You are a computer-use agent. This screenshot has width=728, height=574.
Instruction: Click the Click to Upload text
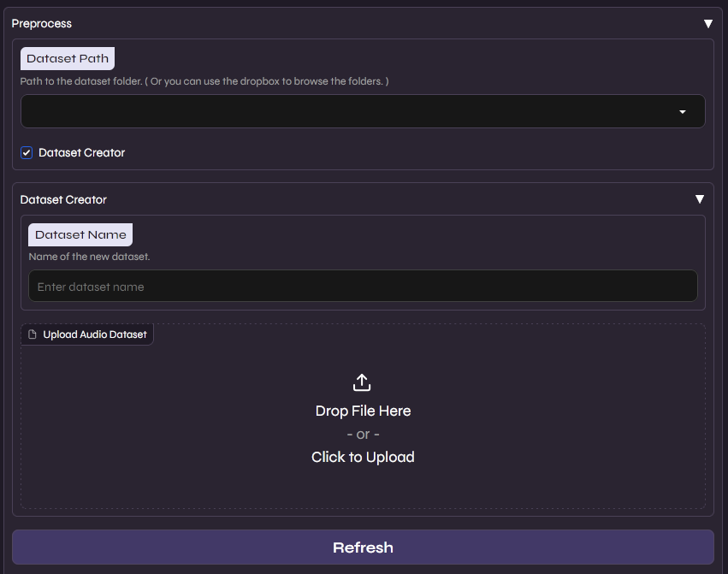point(363,458)
